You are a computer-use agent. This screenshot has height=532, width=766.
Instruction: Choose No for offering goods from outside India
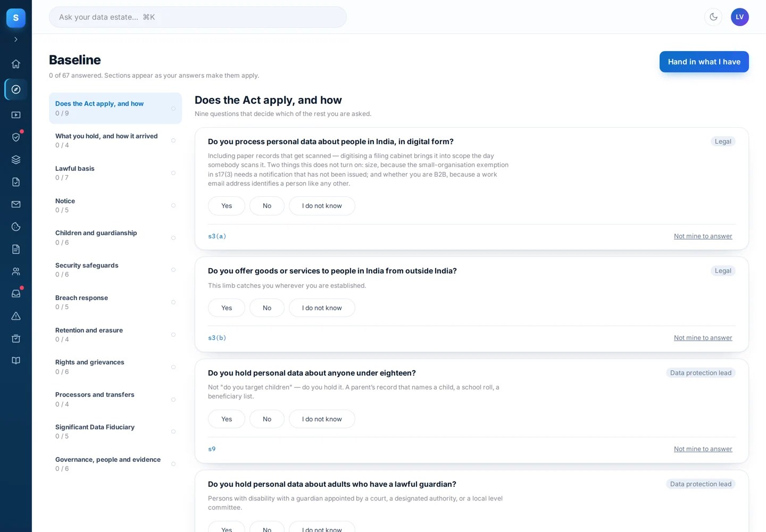click(x=267, y=308)
